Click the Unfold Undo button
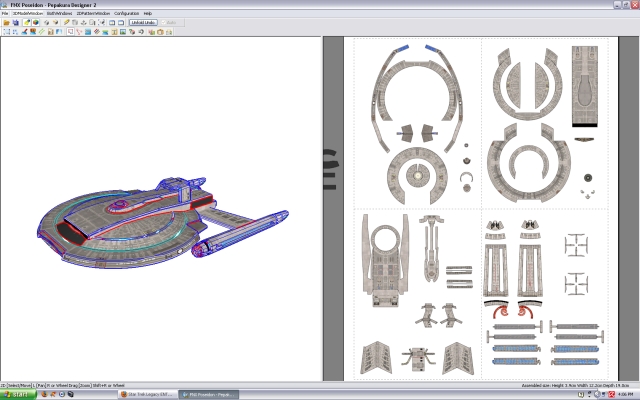640x400 pixels. (x=143, y=22)
